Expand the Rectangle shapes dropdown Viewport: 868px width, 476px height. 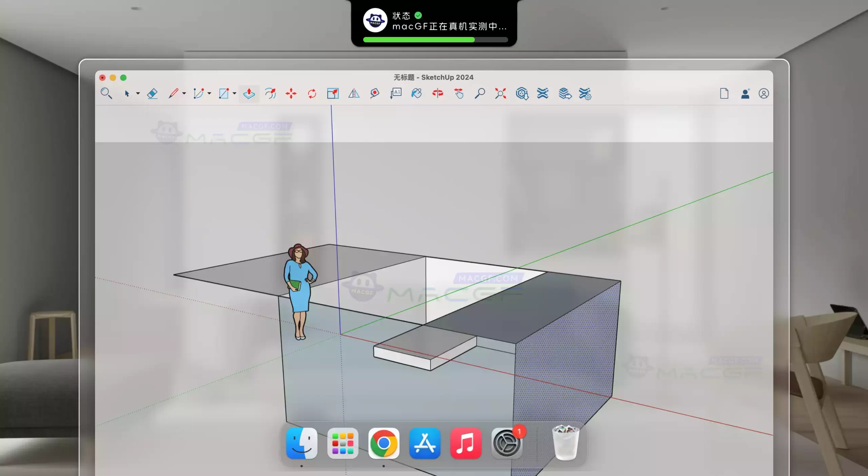click(x=235, y=94)
